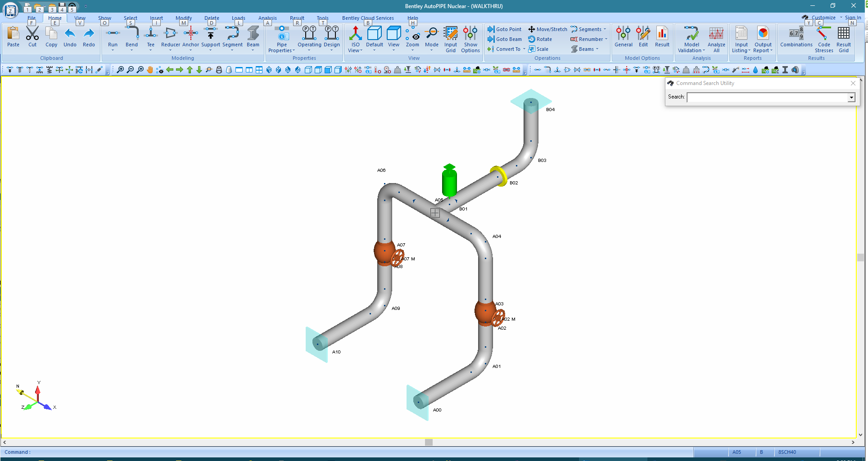Viewport: 868px width, 461px height.
Task: Open Show Options
Action: tap(470, 39)
